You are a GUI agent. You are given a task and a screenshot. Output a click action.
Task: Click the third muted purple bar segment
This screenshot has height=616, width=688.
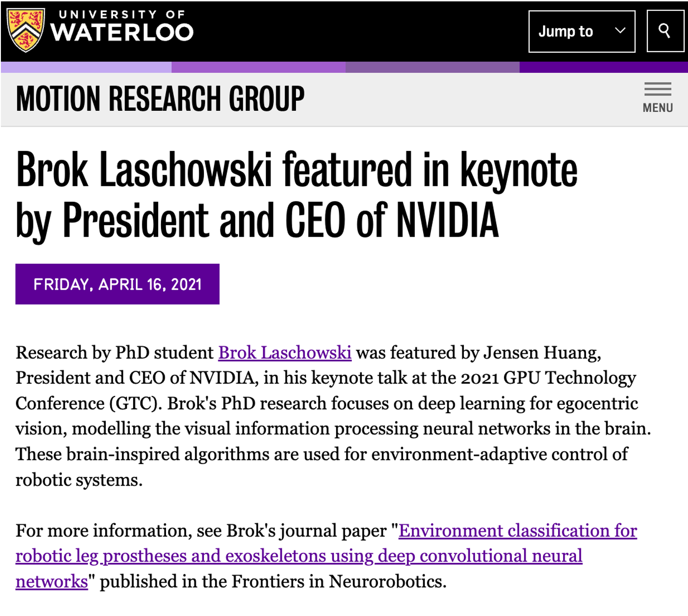pyautogui.click(x=432, y=67)
